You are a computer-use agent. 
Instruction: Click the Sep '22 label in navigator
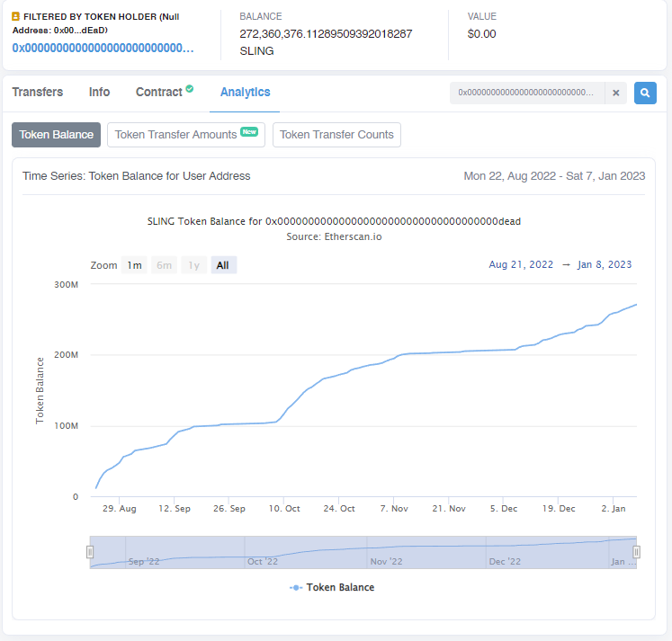[x=144, y=561]
